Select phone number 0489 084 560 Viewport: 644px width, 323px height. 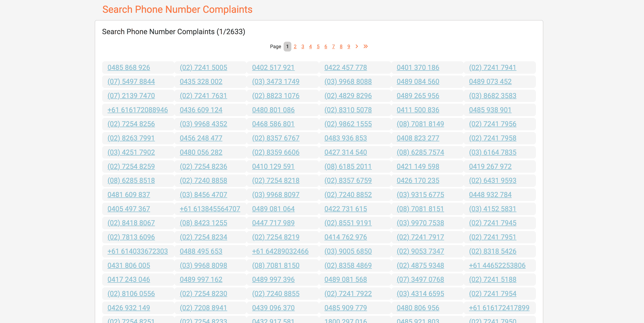[418, 82]
